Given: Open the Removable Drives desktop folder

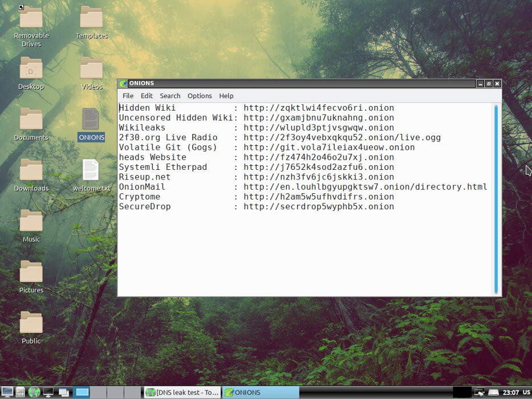Looking at the screenshot, I should [31, 17].
